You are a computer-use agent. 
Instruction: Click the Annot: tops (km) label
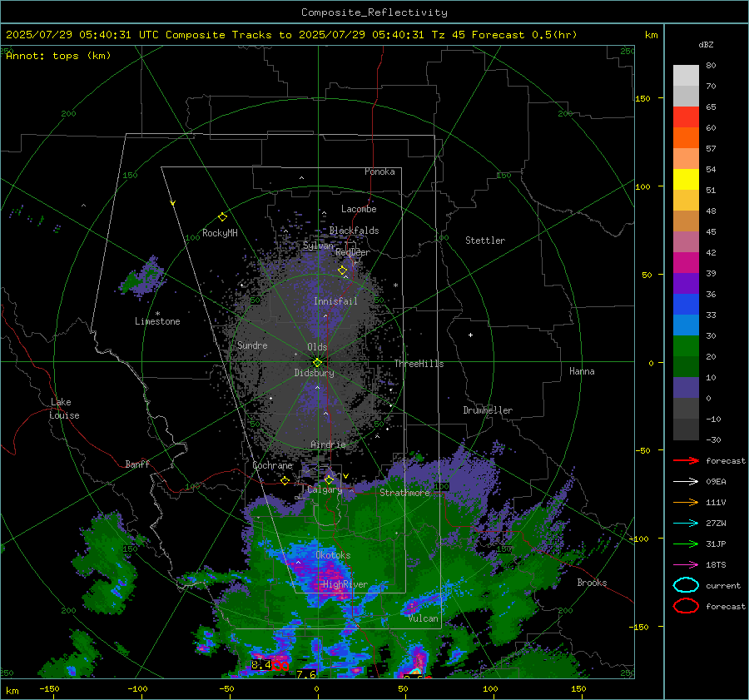pos(58,56)
